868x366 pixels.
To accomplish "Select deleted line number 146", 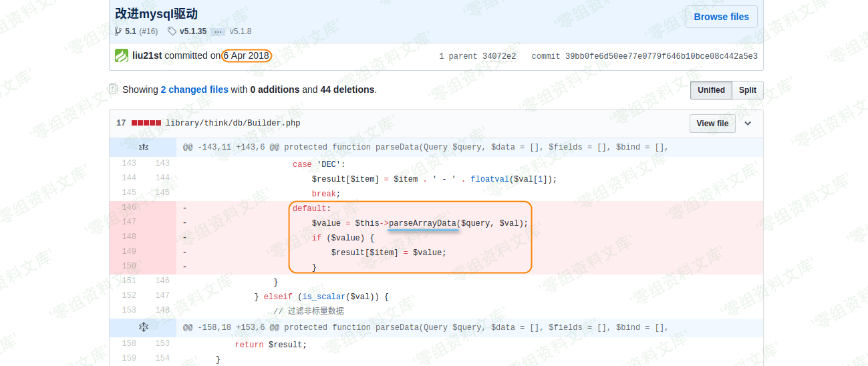I will [129, 207].
